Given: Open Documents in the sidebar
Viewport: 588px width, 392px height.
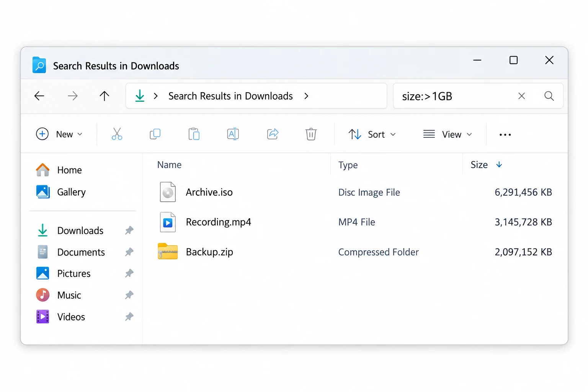Looking at the screenshot, I should tap(71, 252).
